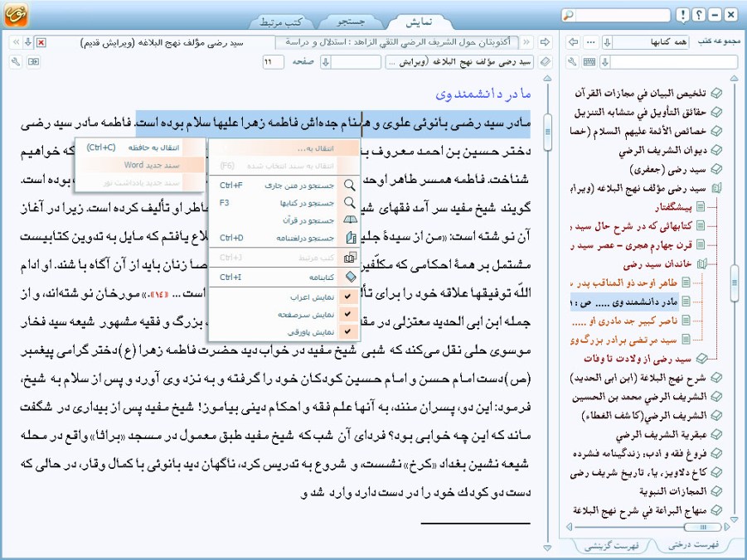Select tree item سید رضی از ولادت تا وفات
747x560 pixels.
click(x=638, y=359)
